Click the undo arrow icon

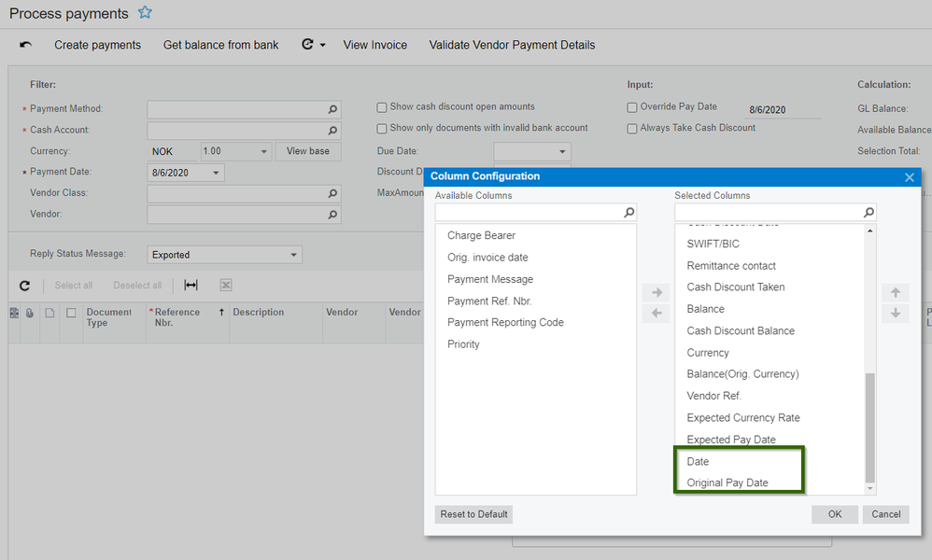pyautogui.click(x=24, y=45)
